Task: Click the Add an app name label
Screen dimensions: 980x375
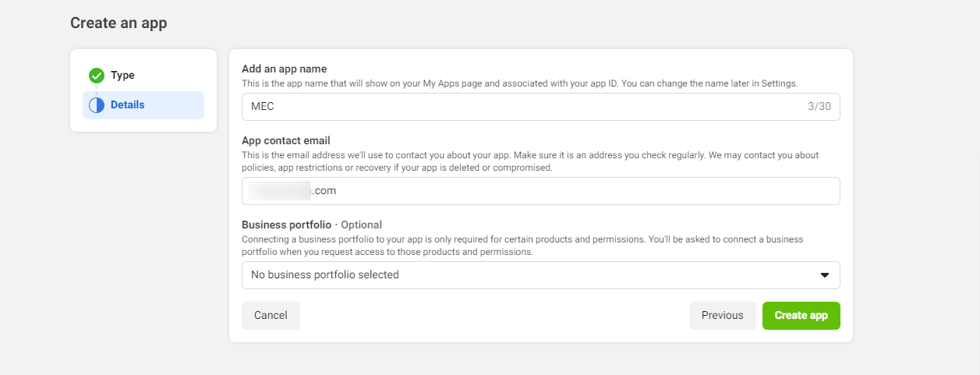Action: click(284, 69)
